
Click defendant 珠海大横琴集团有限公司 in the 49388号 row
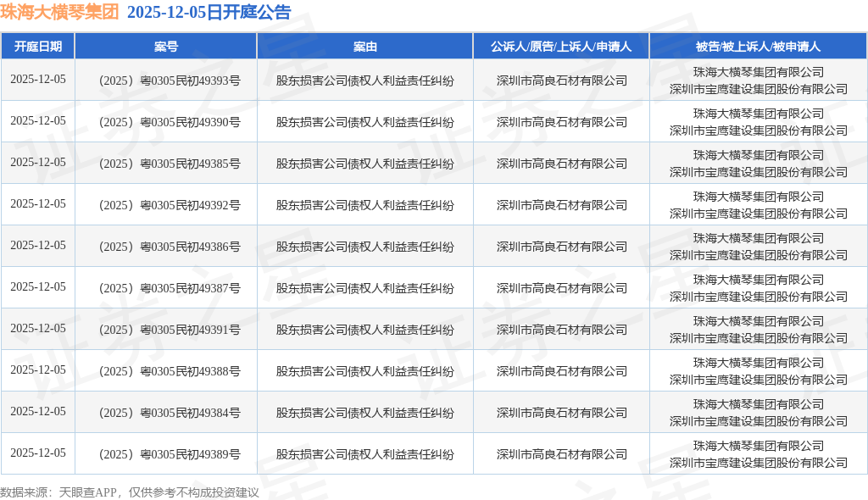(x=759, y=363)
